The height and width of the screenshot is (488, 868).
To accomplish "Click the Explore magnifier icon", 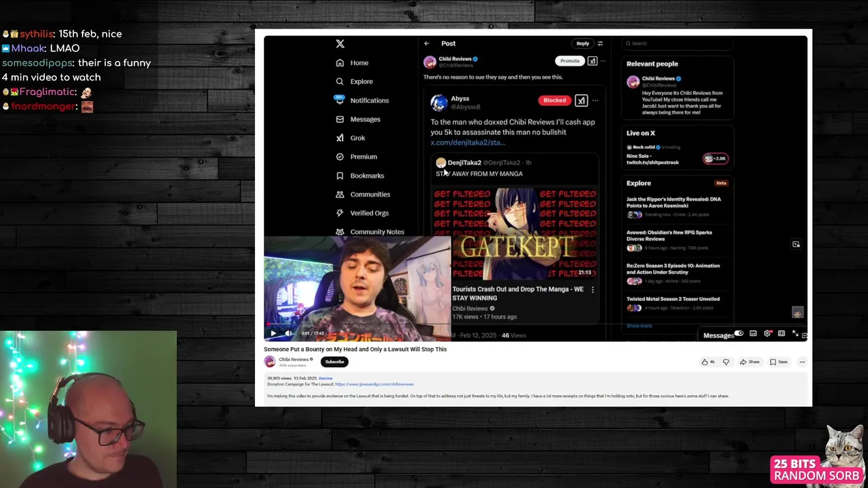I will 340,81.
